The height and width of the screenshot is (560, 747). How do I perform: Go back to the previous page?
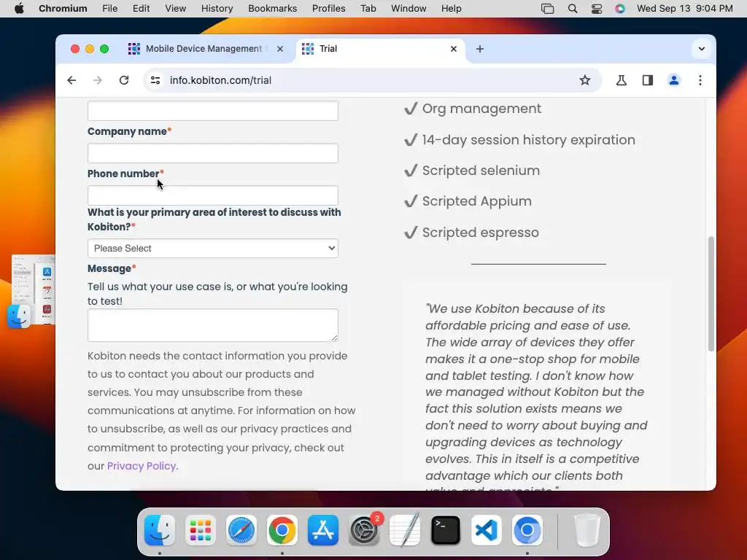(71, 80)
